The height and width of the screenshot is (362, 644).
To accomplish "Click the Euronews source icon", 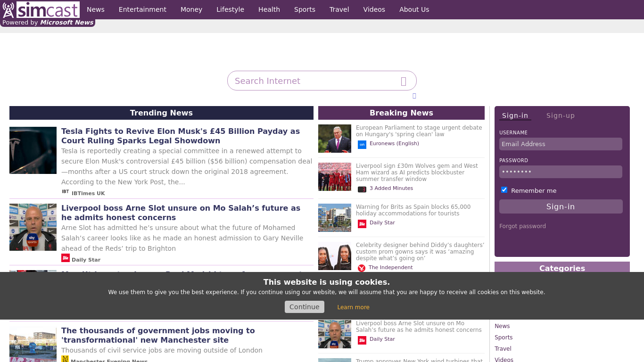I will 362,145.
